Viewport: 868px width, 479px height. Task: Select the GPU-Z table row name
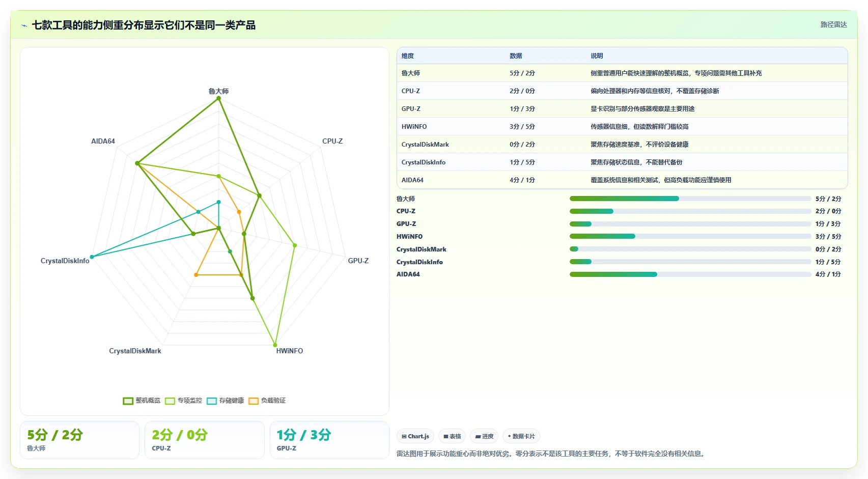click(x=411, y=109)
